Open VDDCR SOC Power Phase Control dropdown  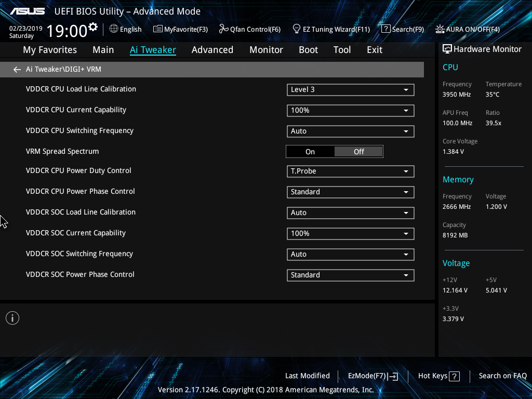351,275
